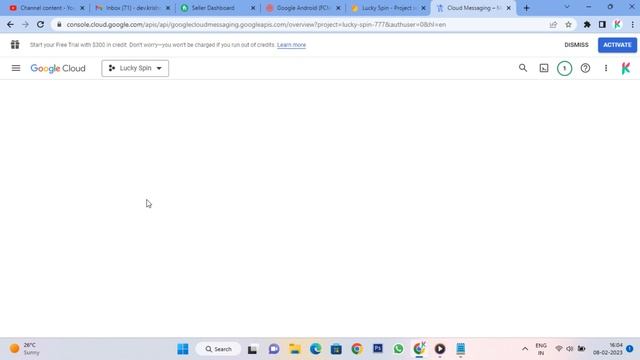Close the Channel content tab
Viewport: 640px width, 360px height.
[x=82, y=8]
